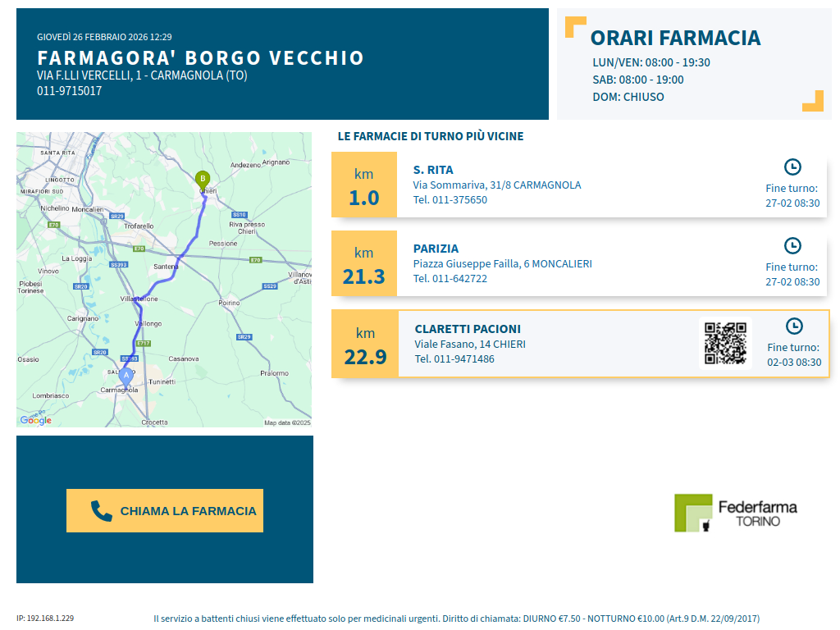This screenshot has height=630, width=840.
Task: Click the 22.9 km distance box
Action: point(365,344)
